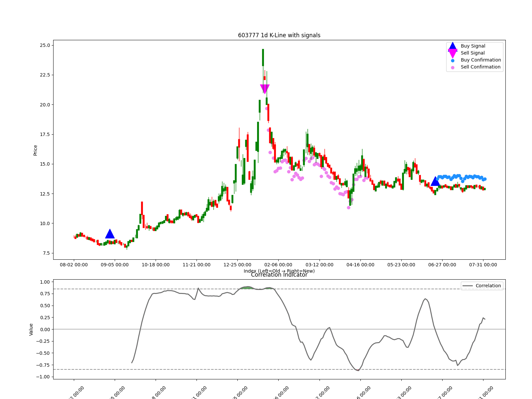Click the "07-31 00:00" date tick
The height and width of the screenshot is (399, 532).
[483, 265]
